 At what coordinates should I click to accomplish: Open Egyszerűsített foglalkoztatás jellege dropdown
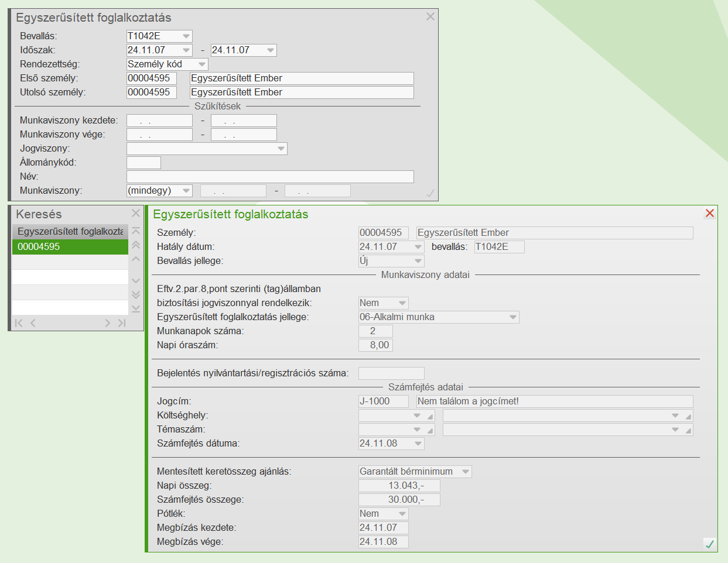(512, 317)
